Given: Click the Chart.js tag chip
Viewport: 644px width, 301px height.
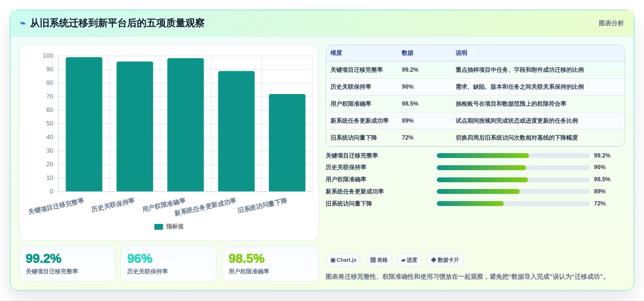Looking at the screenshot, I should pyautogui.click(x=344, y=260).
